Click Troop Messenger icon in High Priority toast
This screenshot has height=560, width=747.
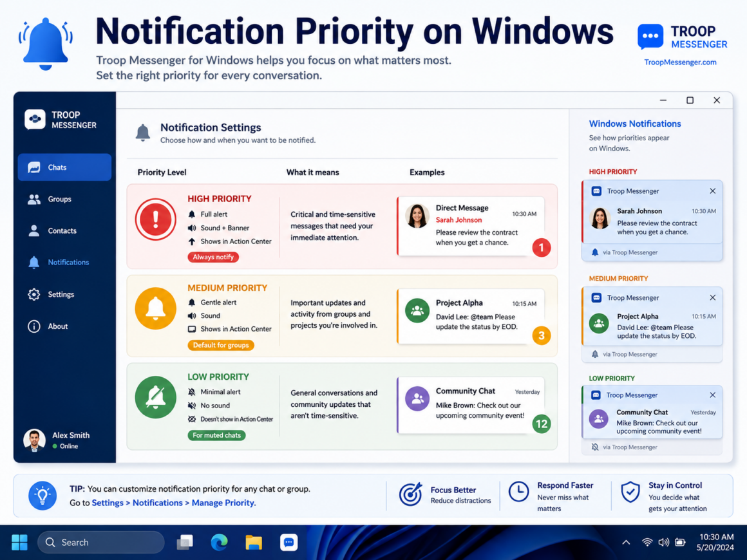(596, 191)
